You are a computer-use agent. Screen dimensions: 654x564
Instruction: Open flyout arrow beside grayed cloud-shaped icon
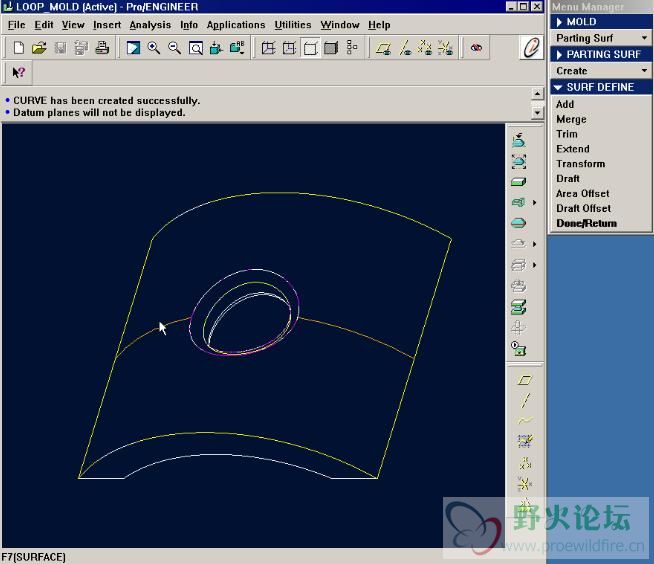click(x=534, y=244)
